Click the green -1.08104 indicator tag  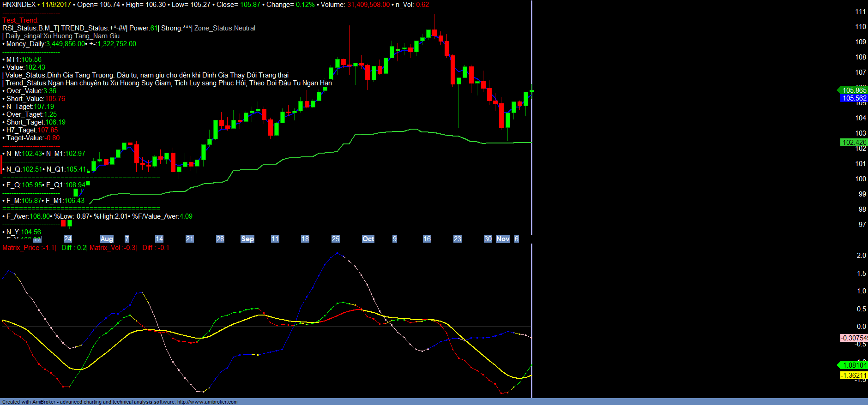click(x=854, y=365)
